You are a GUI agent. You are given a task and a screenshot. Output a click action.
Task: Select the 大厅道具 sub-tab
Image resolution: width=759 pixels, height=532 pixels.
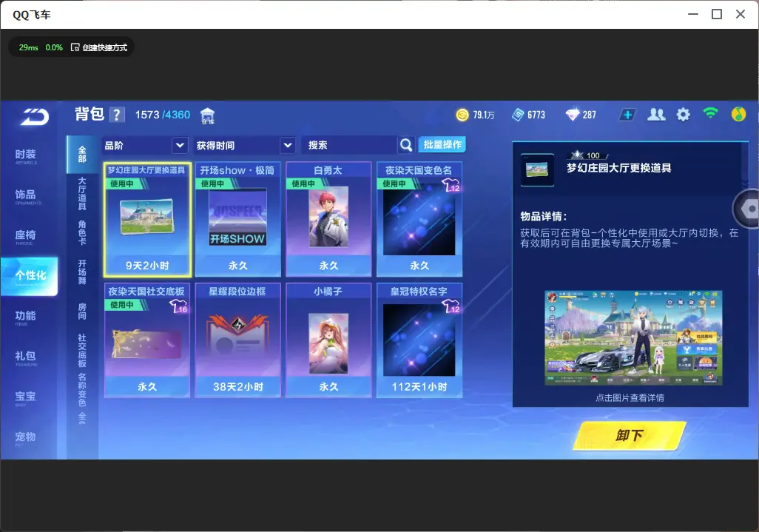coord(82,194)
